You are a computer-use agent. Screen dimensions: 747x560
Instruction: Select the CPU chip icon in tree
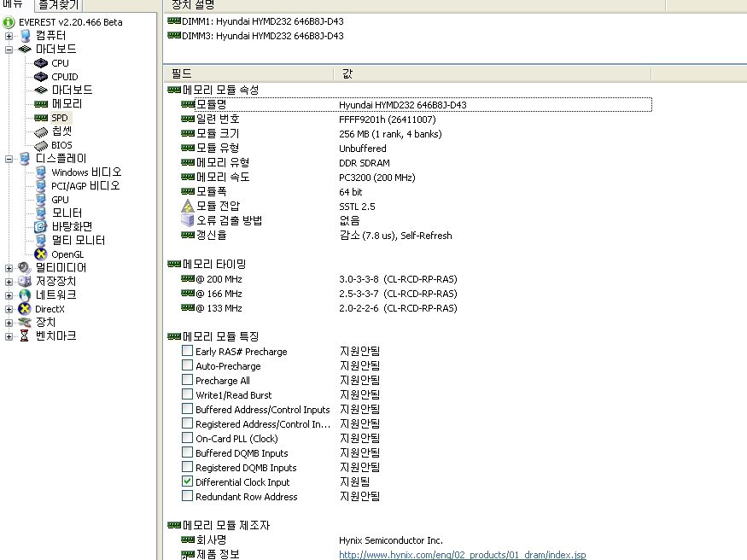[x=41, y=63]
